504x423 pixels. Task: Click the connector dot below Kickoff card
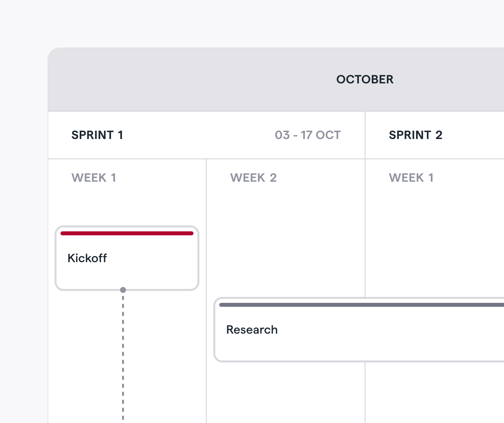coord(123,290)
